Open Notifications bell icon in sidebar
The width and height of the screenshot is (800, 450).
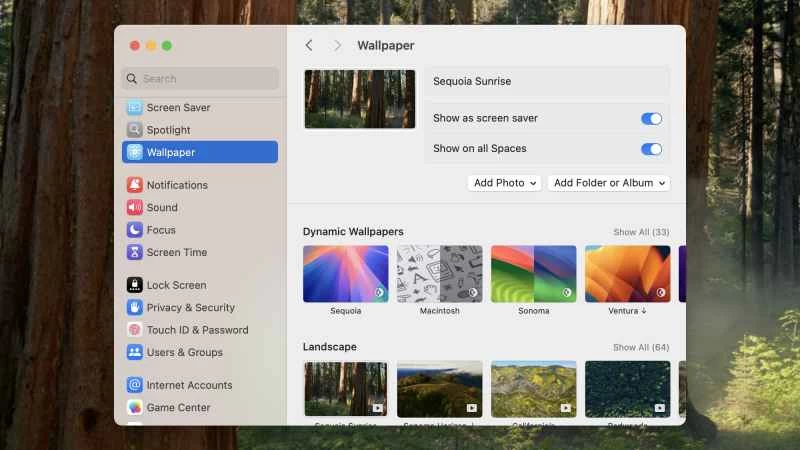pos(134,185)
